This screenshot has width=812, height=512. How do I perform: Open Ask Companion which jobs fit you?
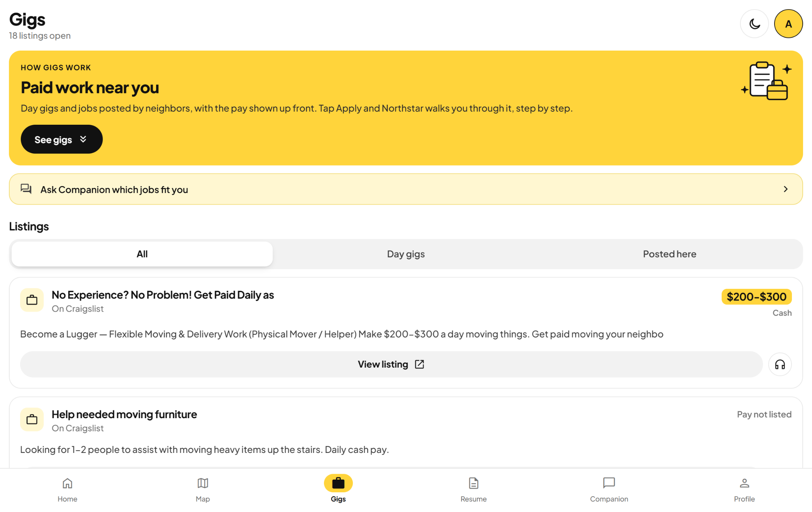point(406,189)
